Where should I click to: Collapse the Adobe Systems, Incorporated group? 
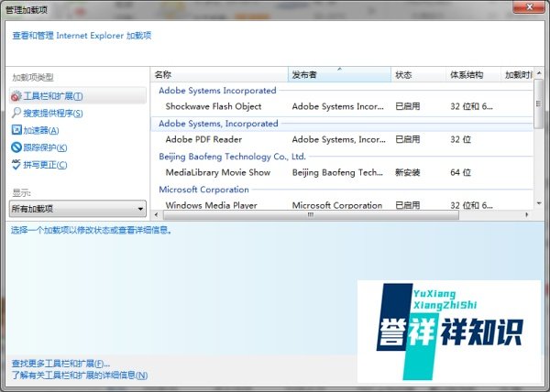(218, 124)
